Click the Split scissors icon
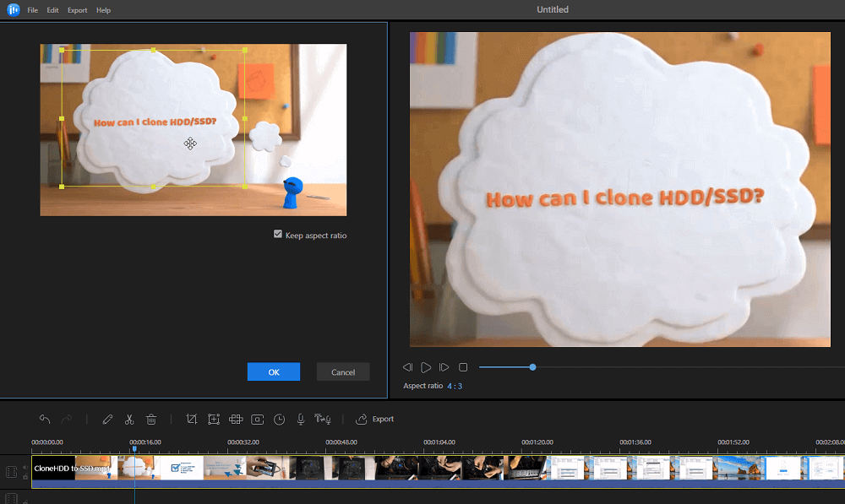 [129, 419]
